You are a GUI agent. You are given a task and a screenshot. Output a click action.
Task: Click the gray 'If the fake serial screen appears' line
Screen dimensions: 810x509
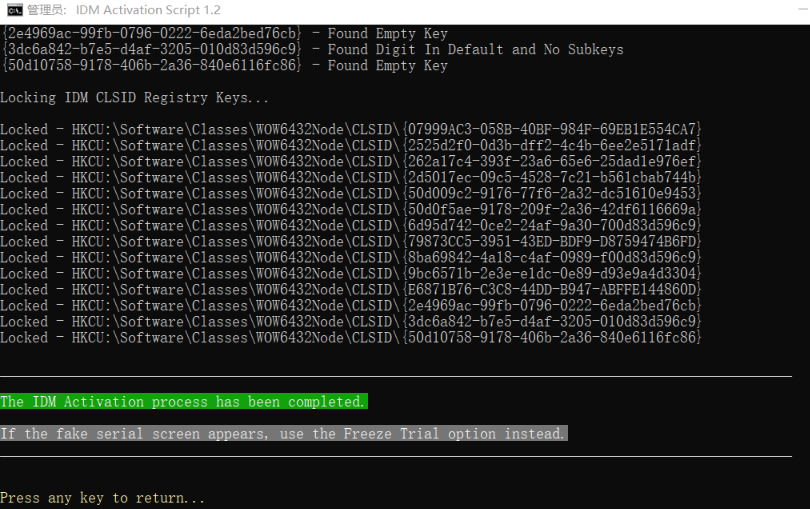tap(283, 434)
